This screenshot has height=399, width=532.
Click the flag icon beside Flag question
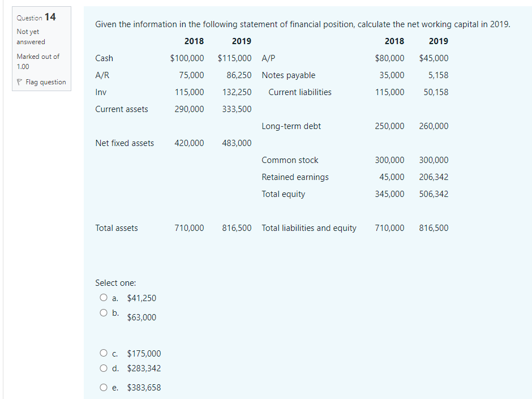point(20,82)
